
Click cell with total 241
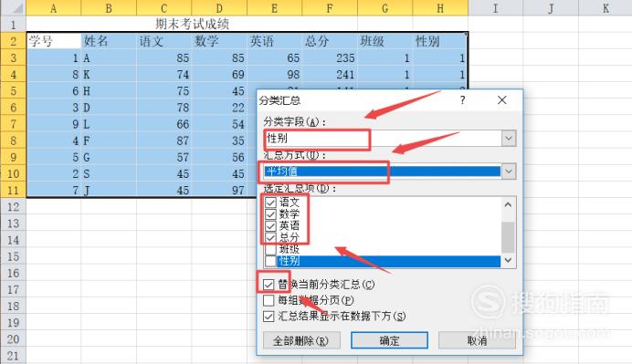pos(330,75)
